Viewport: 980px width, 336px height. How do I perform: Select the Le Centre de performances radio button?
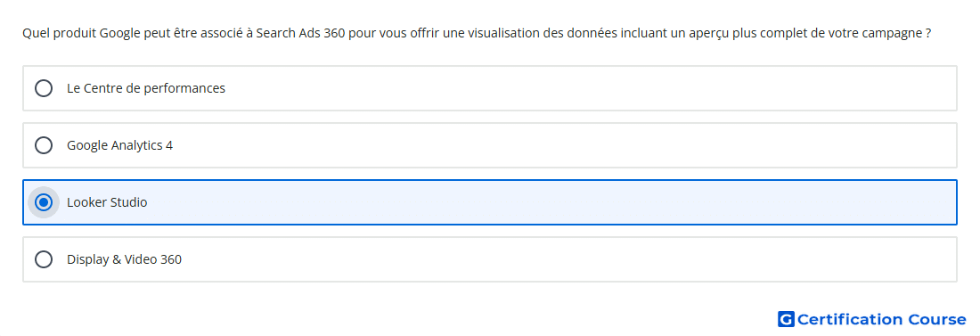pos(44,88)
